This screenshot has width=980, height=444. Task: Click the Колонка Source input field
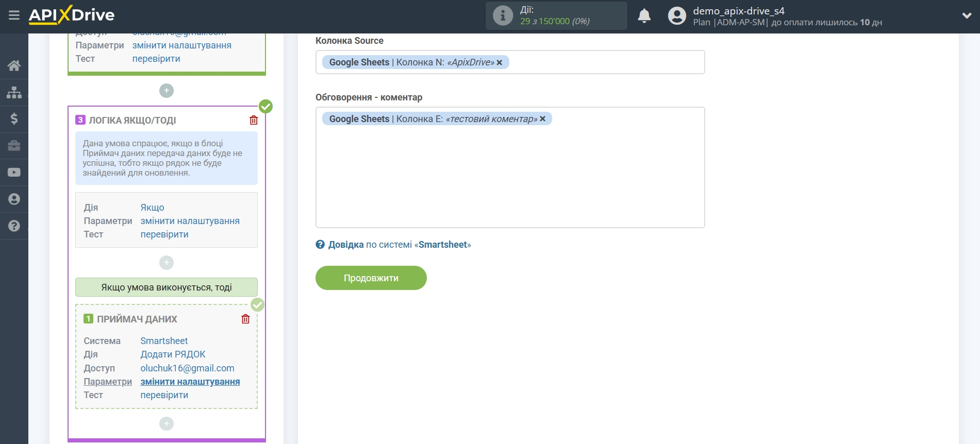[510, 62]
